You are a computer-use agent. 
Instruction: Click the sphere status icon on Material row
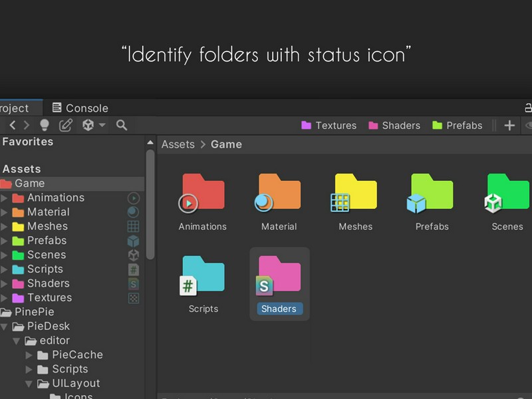pos(133,212)
